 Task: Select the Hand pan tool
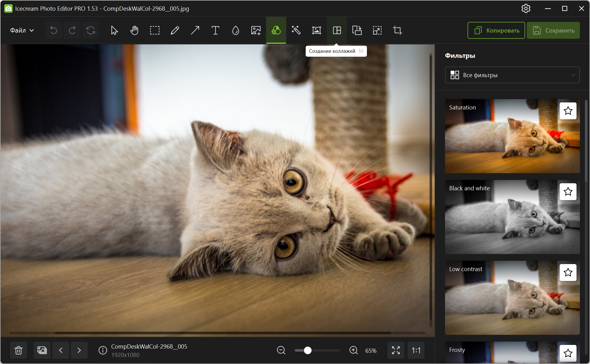coord(134,30)
